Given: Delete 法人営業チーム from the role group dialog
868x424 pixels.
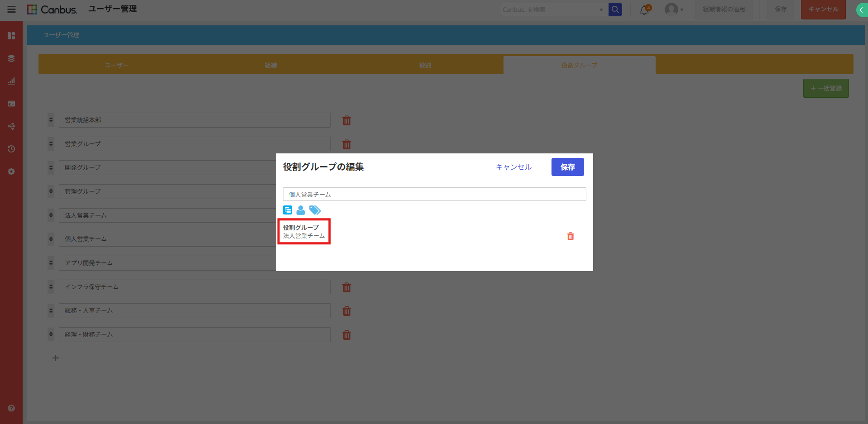Looking at the screenshot, I should point(571,236).
